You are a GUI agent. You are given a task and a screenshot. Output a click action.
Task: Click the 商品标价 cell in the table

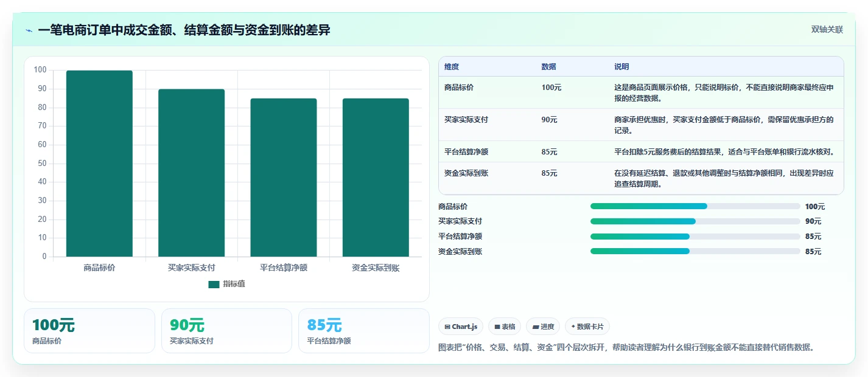(459, 88)
